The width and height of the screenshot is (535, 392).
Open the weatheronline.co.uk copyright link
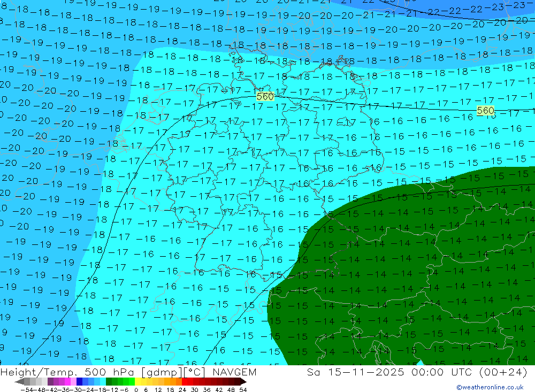point(490,387)
